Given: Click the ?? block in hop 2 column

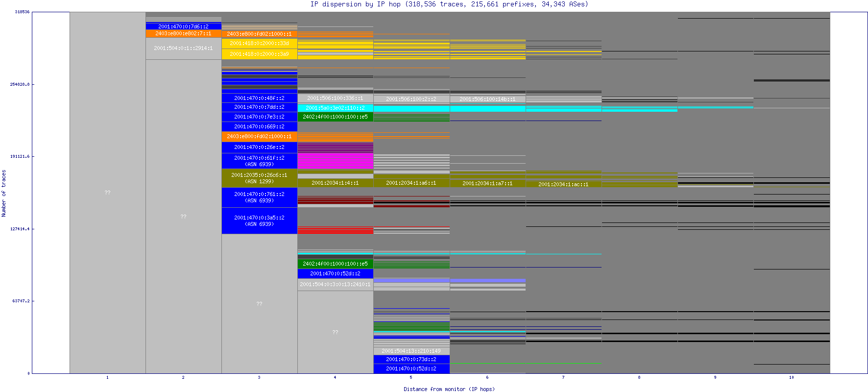Looking at the screenshot, I should [x=183, y=217].
